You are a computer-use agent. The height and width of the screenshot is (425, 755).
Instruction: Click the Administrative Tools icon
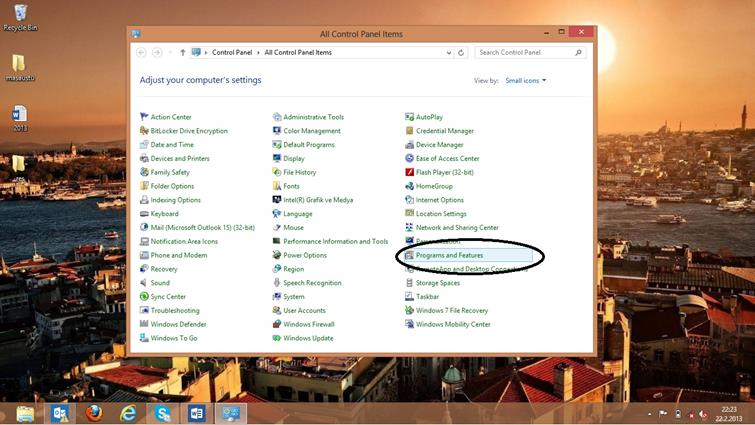277,116
